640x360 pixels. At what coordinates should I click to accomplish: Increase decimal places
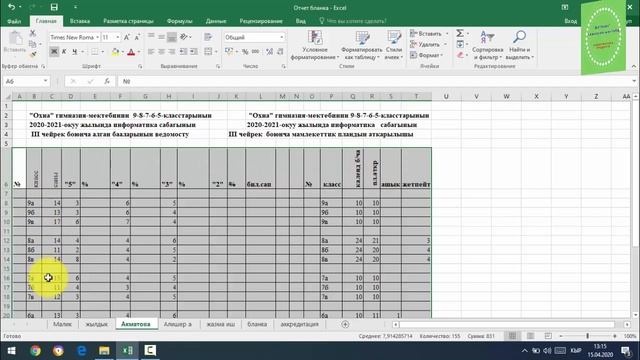pos(269,52)
